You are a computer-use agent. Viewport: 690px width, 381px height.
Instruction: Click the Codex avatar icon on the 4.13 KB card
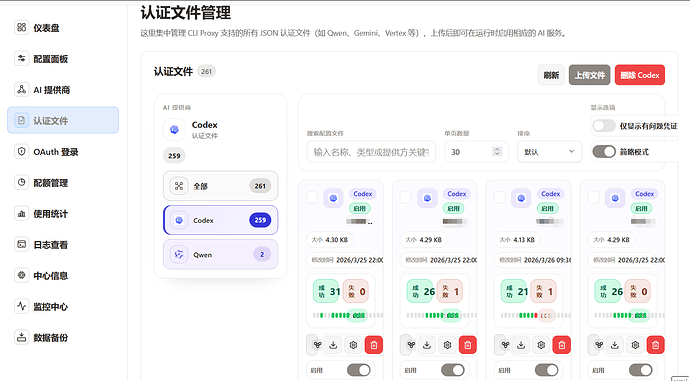[x=521, y=198]
